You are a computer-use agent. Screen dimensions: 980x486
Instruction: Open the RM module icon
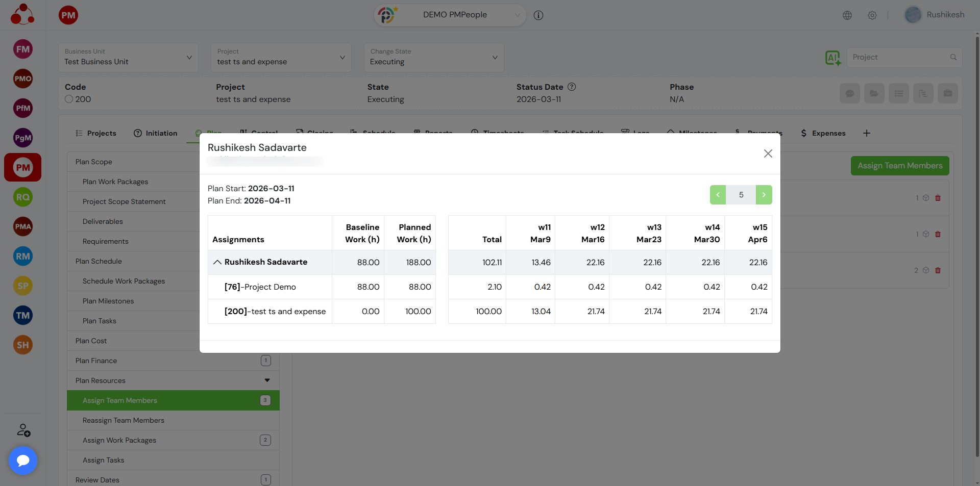pos(23,256)
